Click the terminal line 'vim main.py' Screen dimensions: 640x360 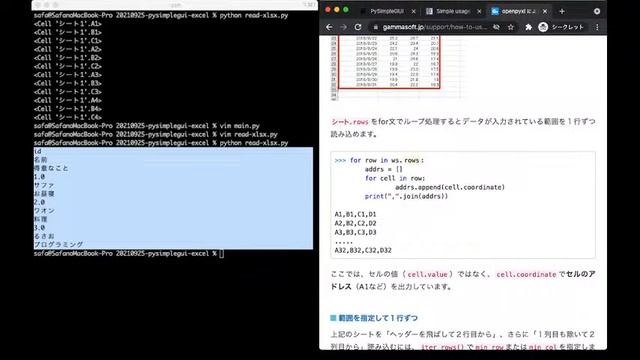point(240,126)
